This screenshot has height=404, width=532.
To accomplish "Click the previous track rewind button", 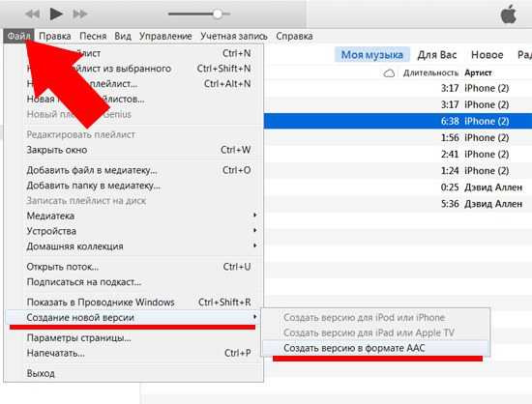I will click(x=32, y=14).
